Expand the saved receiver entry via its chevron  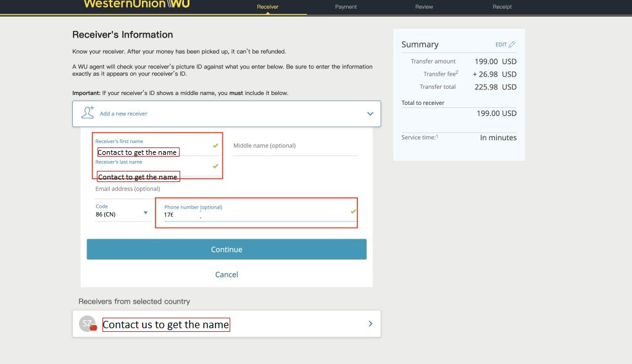[369, 323]
